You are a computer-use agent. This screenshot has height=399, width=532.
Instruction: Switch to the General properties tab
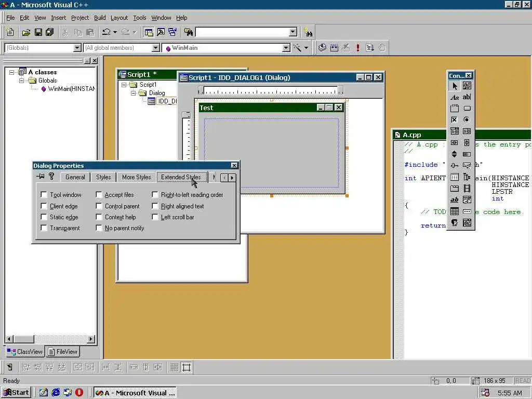pyautogui.click(x=75, y=177)
